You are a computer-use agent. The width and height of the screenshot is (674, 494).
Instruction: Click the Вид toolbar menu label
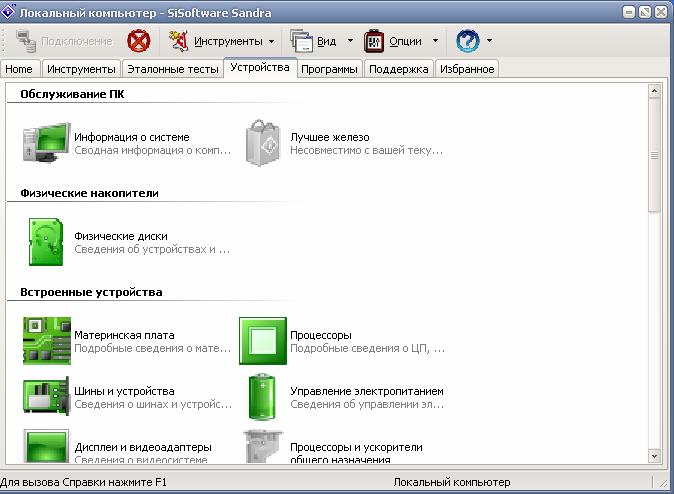click(x=327, y=41)
